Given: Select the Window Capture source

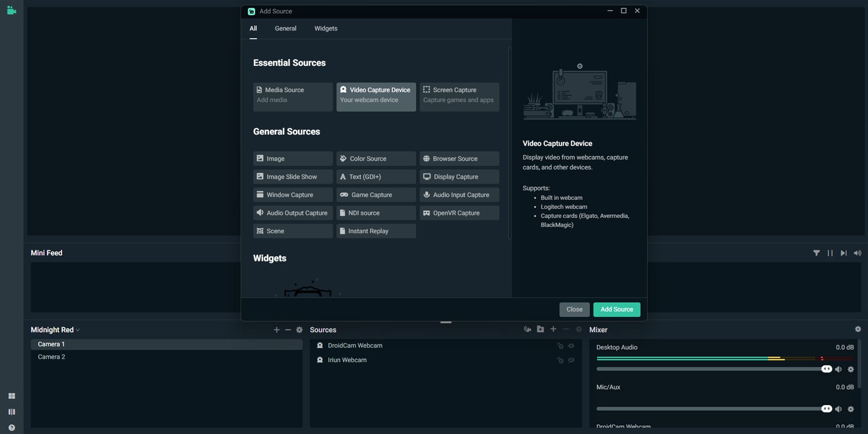Looking at the screenshot, I should coord(293,195).
